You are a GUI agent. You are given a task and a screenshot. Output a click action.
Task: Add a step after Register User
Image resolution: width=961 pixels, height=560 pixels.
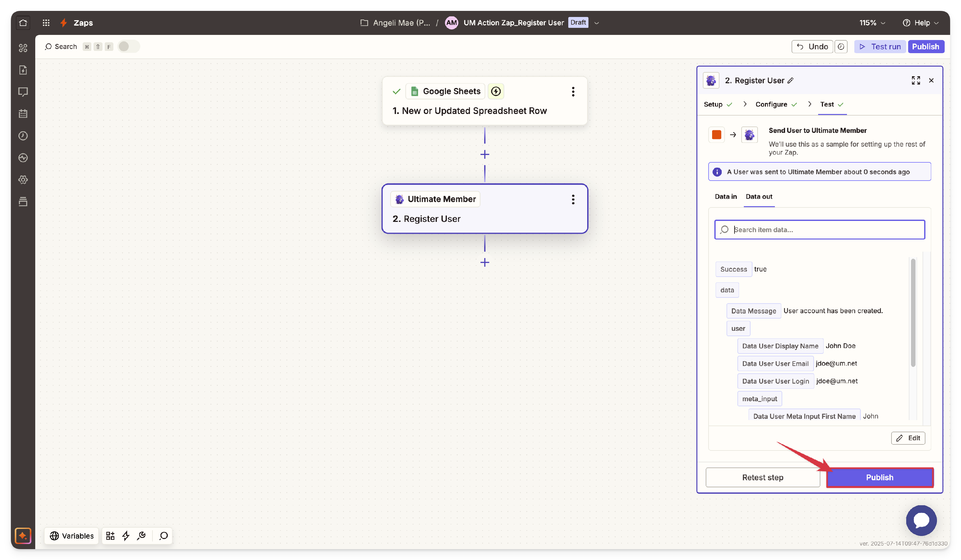[485, 262]
